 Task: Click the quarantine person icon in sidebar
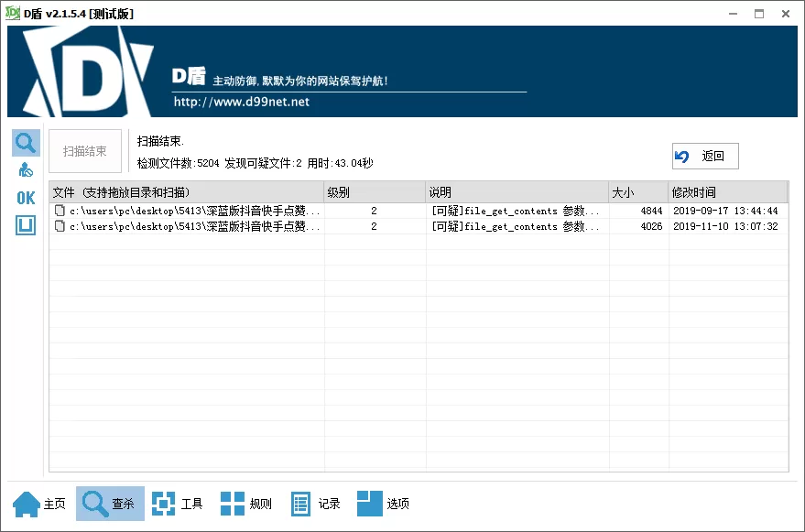[x=25, y=168]
